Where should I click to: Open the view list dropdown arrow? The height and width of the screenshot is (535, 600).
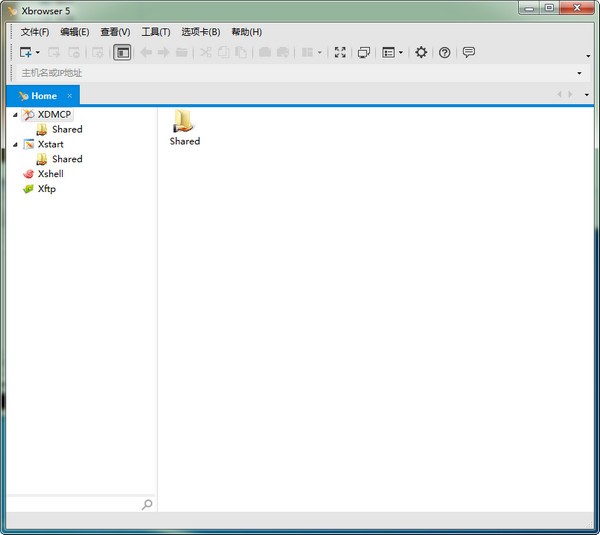tap(401, 52)
